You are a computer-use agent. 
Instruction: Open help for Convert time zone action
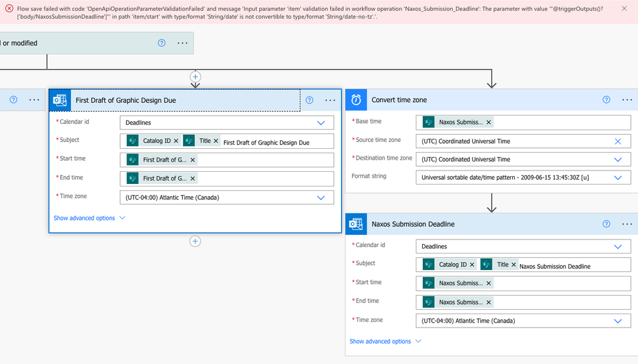click(606, 100)
